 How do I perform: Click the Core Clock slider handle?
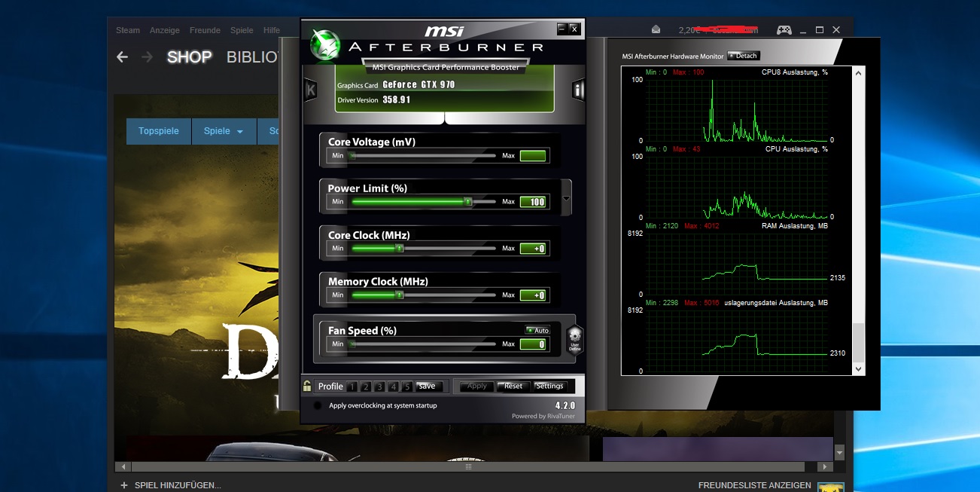point(400,248)
